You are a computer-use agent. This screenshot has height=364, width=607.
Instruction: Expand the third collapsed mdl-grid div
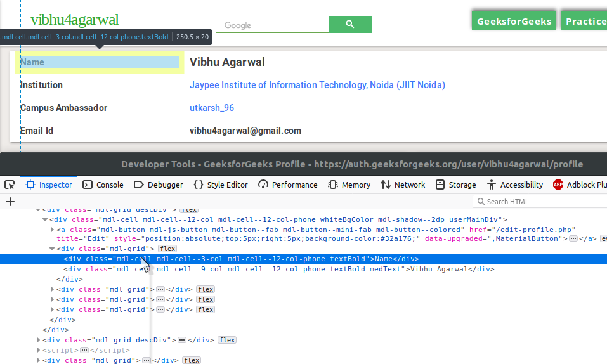click(x=52, y=309)
